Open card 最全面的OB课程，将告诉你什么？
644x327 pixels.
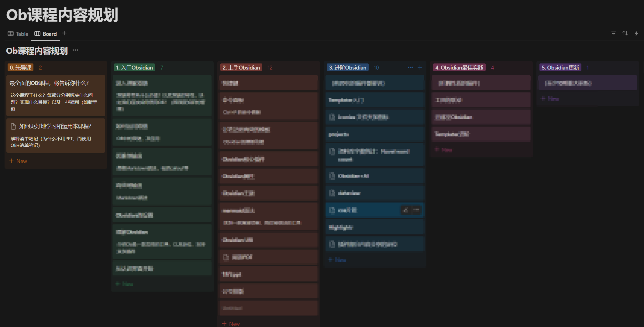56,95
